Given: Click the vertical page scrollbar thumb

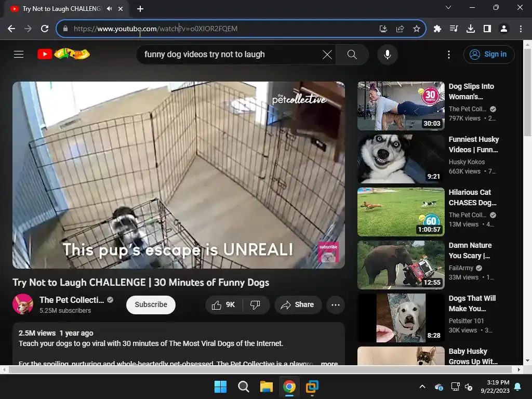Looking at the screenshot, I should coord(528,92).
